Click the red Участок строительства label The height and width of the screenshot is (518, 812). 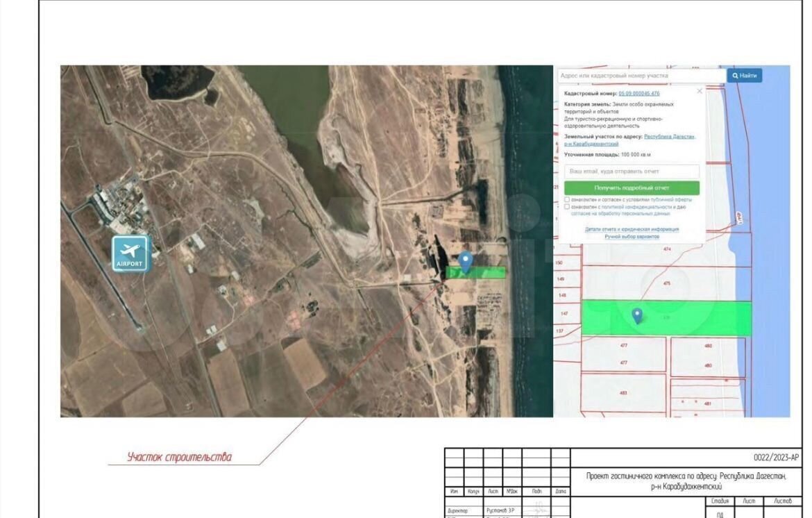point(179,457)
